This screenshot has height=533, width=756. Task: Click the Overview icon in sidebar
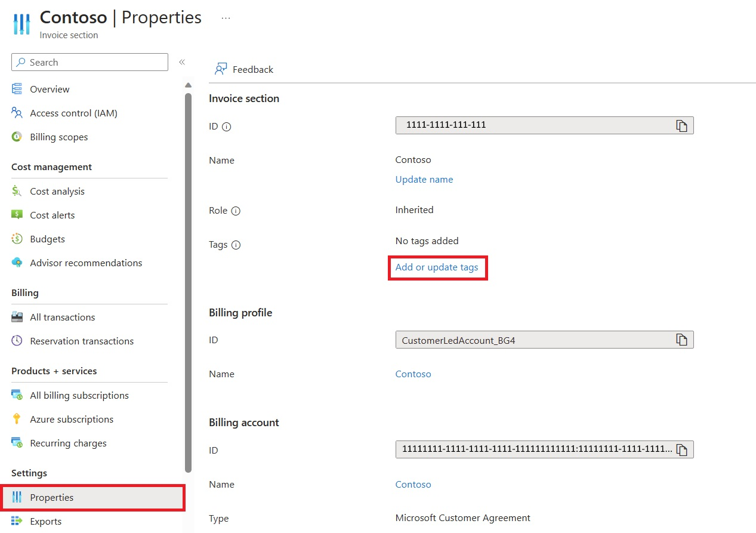pyautogui.click(x=17, y=89)
